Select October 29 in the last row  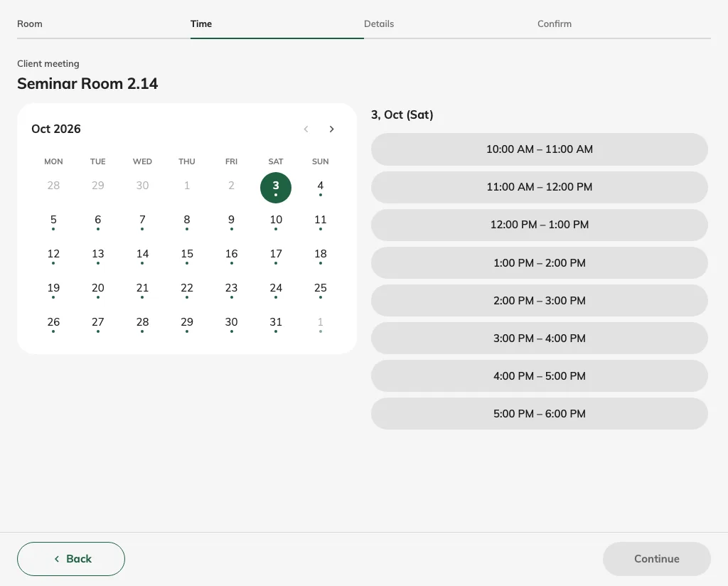click(x=187, y=324)
